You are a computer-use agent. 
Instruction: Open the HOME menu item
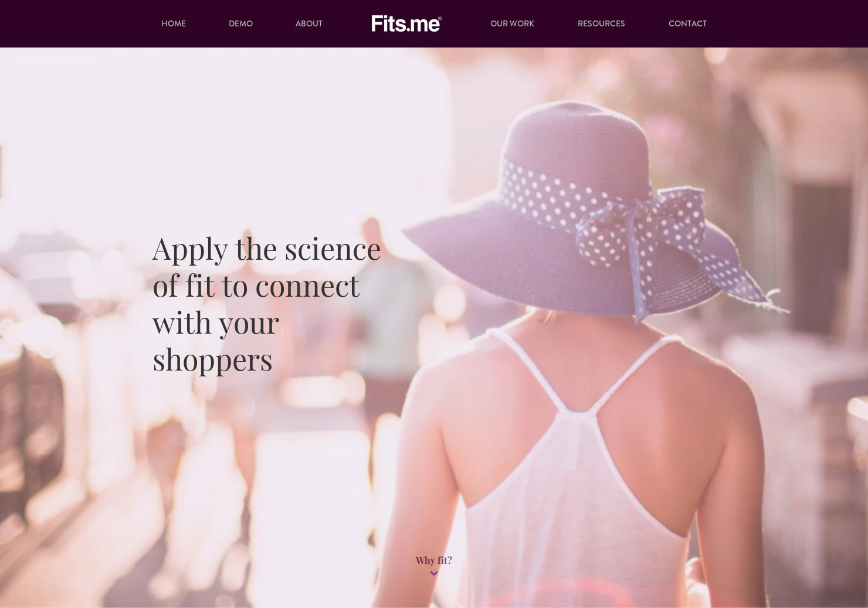(x=174, y=24)
